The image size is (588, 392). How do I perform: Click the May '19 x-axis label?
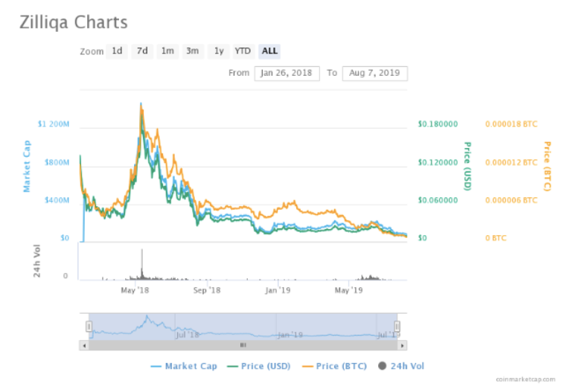348,290
